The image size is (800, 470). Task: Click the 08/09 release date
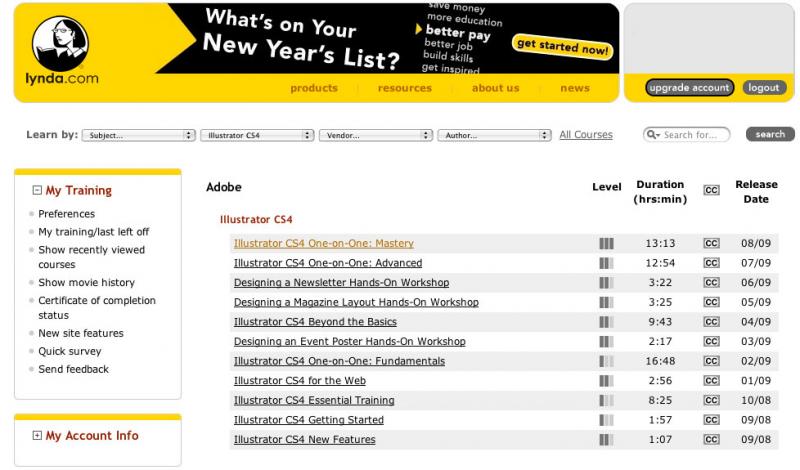pyautogui.click(x=756, y=243)
